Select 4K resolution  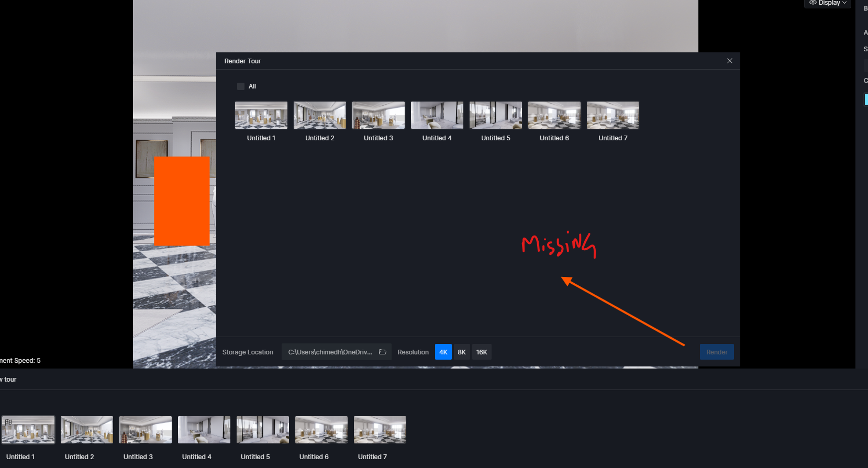(x=443, y=352)
